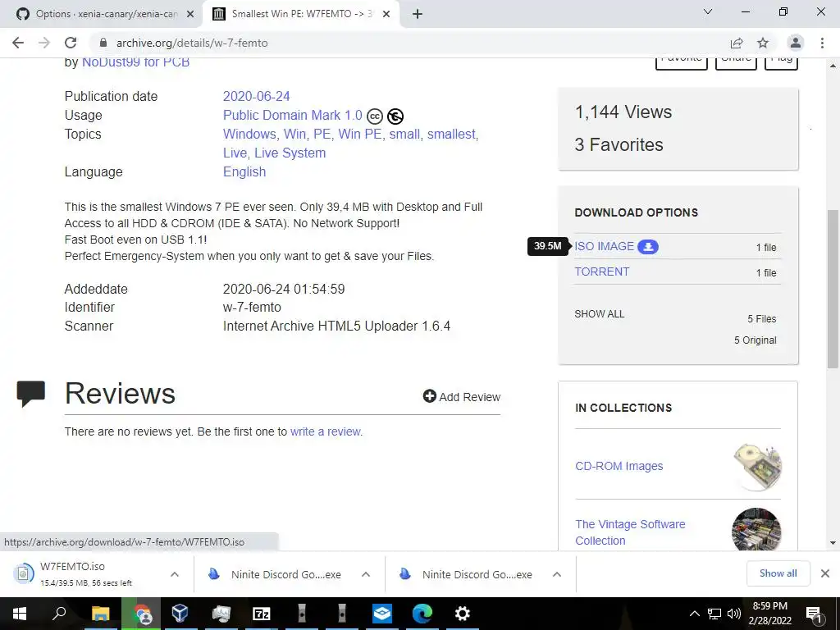The width and height of the screenshot is (840, 630).
Task: Open the Windows topic link
Action: [x=249, y=134]
